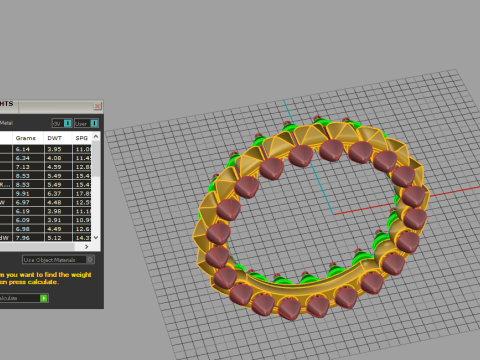Select the 5.12 DWT cell
480x360 pixels.
point(58,238)
